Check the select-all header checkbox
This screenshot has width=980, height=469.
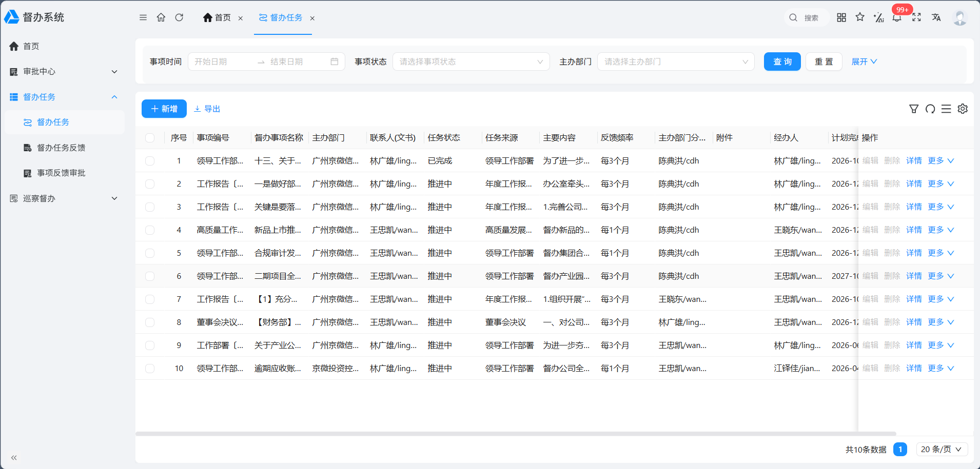pos(150,138)
